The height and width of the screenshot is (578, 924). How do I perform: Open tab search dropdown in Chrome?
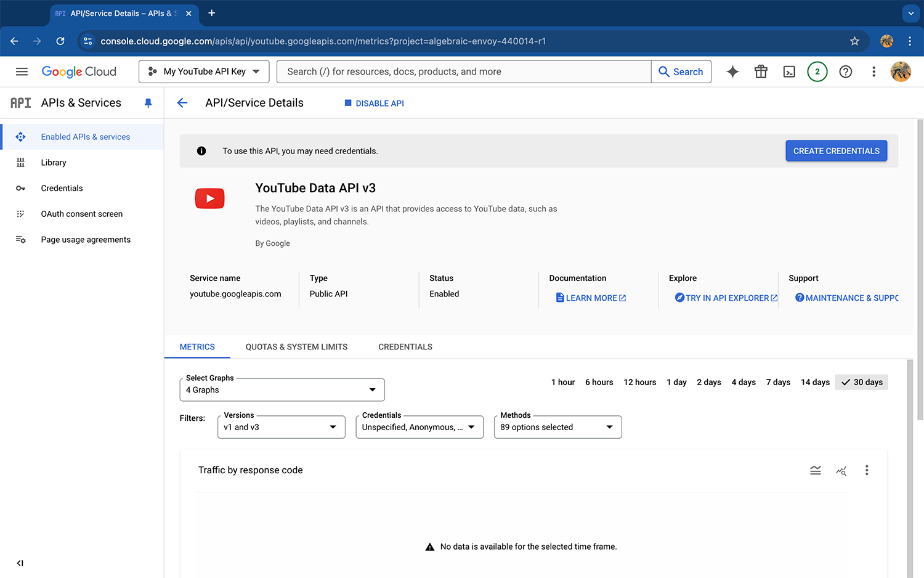(911, 13)
